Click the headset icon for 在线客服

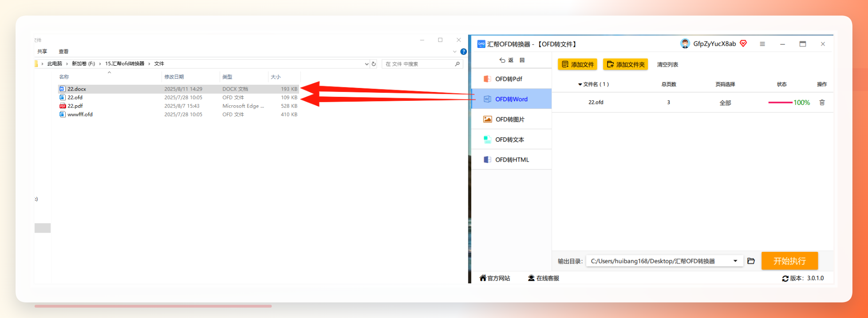coord(531,278)
